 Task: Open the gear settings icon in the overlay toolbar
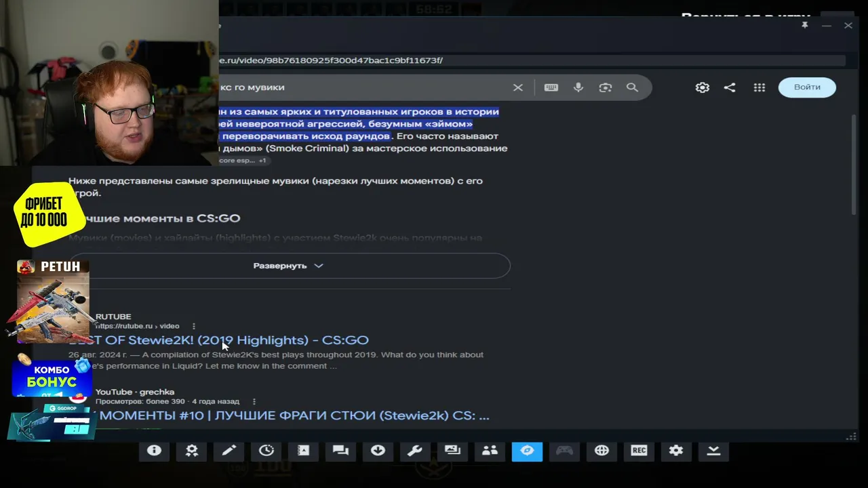pyautogui.click(x=676, y=451)
